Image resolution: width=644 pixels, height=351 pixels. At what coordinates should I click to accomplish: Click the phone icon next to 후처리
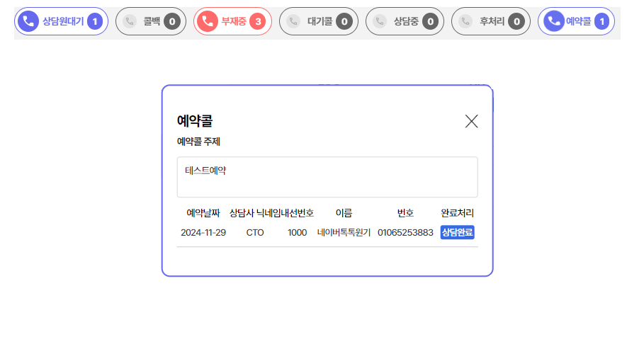[465, 21]
